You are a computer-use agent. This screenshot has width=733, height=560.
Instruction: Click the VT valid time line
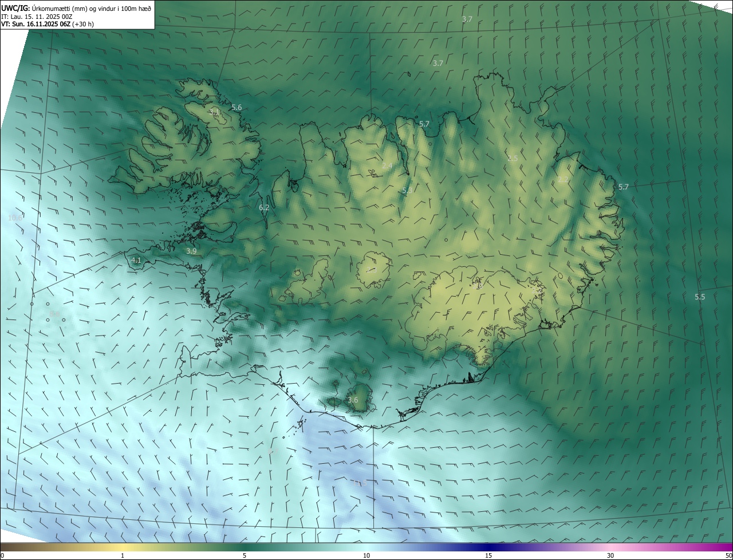(48, 24)
